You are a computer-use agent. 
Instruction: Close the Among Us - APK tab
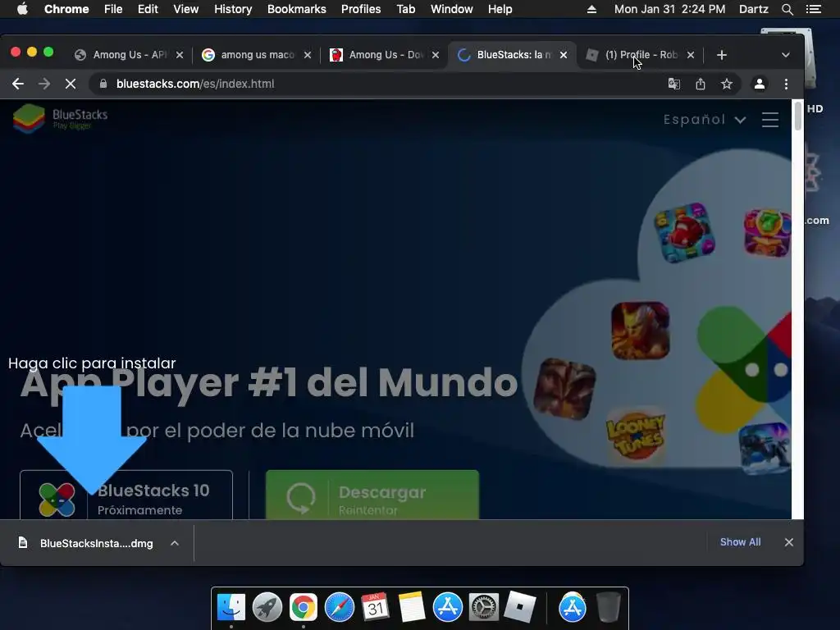point(180,55)
